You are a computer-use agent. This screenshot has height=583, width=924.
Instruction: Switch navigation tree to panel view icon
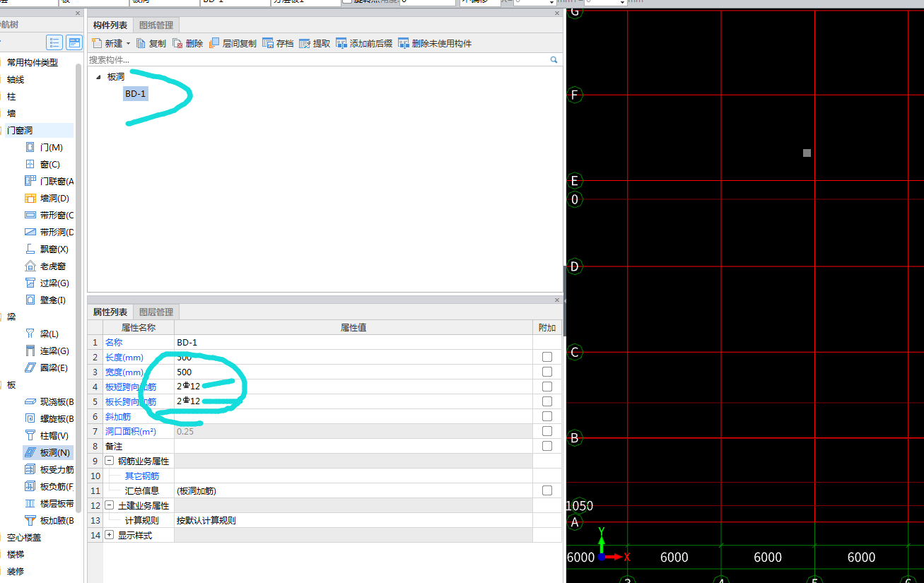74,42
